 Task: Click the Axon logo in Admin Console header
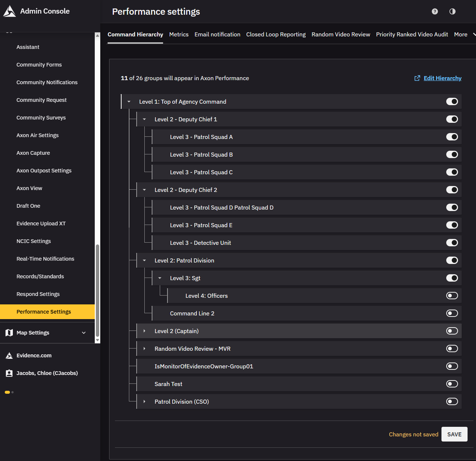coord(10,11)
